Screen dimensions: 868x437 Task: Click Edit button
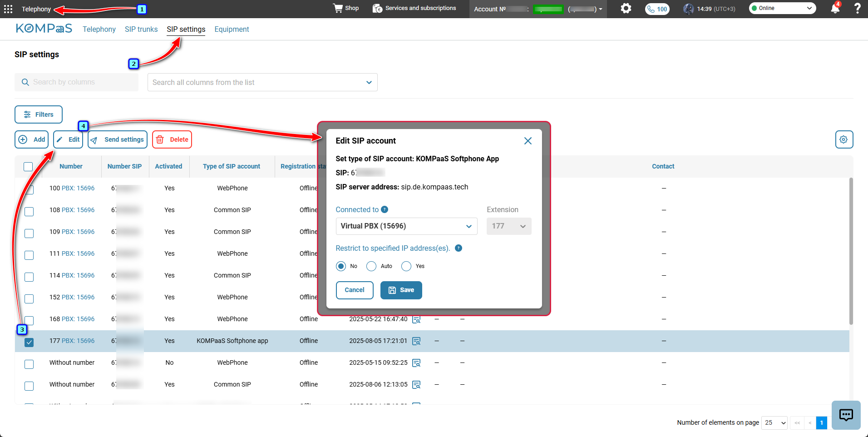[68, 139]
